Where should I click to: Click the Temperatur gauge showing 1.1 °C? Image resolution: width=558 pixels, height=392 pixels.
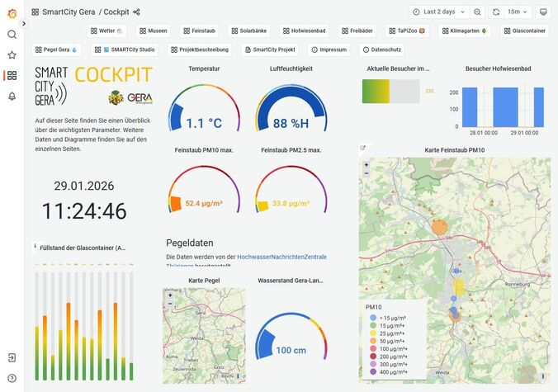tap(204, 109)
